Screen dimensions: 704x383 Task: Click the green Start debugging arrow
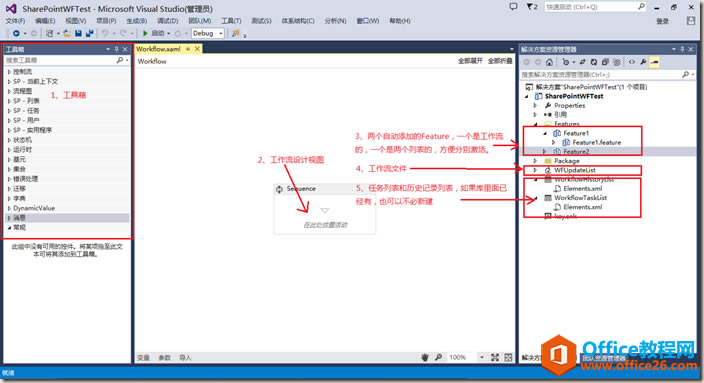click(145, 33)
